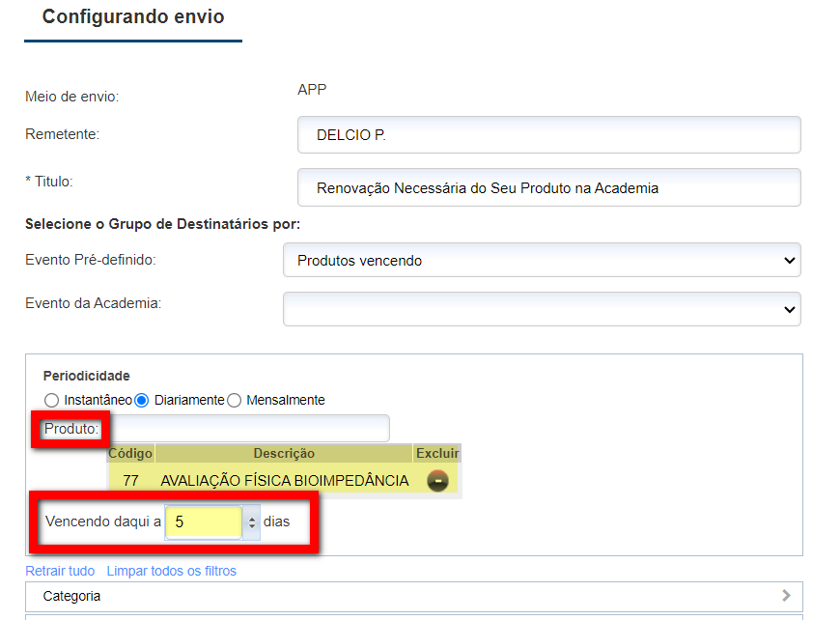Remove AVALIAÇÃO FÍSICA BIOIMPEDÂNCIA via the minus icon
The image size is (840, 620).
pyautogui.click(x=437, y=479)
